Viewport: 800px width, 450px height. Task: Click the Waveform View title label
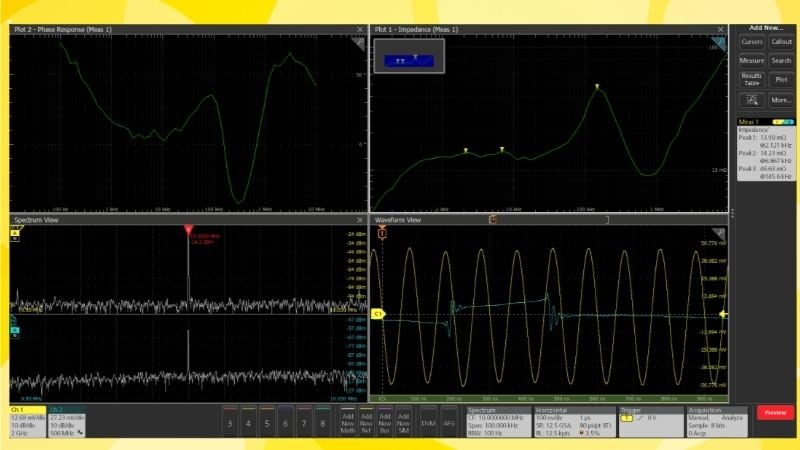pos(398,220)
